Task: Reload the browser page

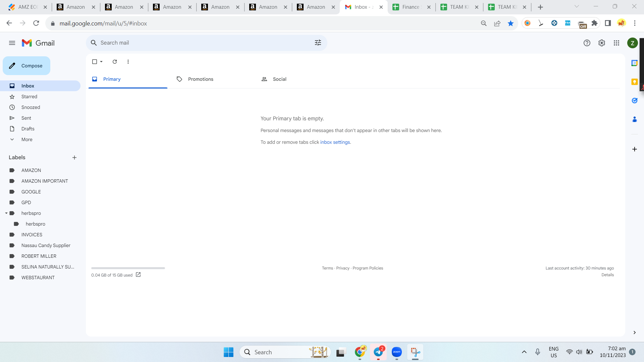Action: (36, 23)
